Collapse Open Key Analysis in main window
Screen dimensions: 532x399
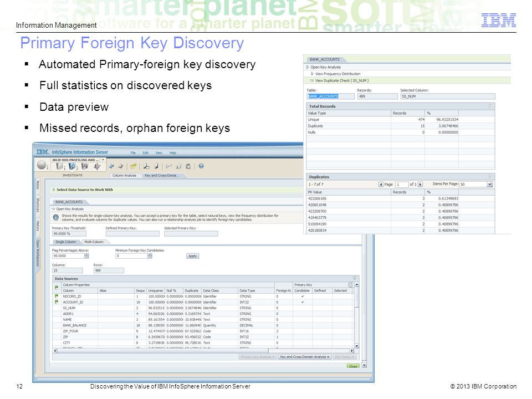coord(54,209)
